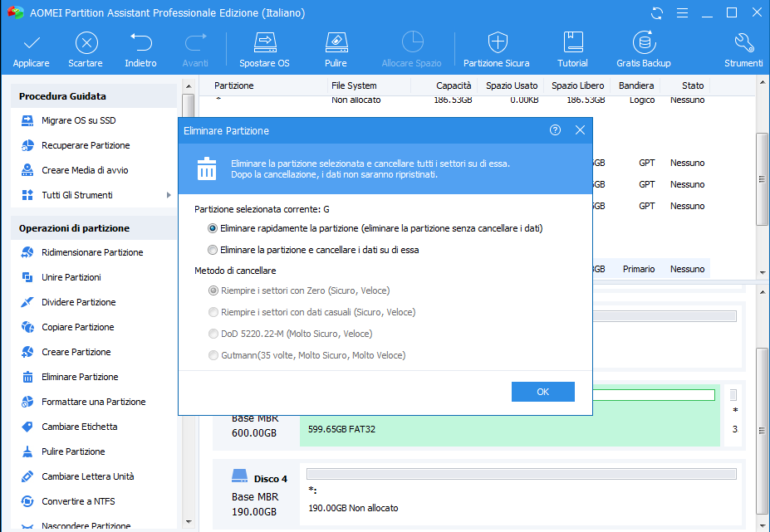Select Eliminare la partizione e cancellare dati
This screenshot has height=532, width=770.
[x=213, y=250]
